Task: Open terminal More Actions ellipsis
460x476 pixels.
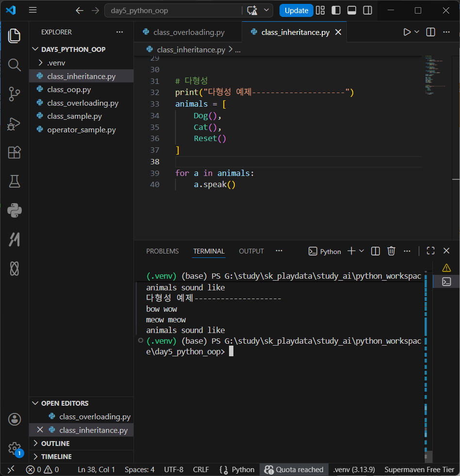Action: [x=407, y=251]
